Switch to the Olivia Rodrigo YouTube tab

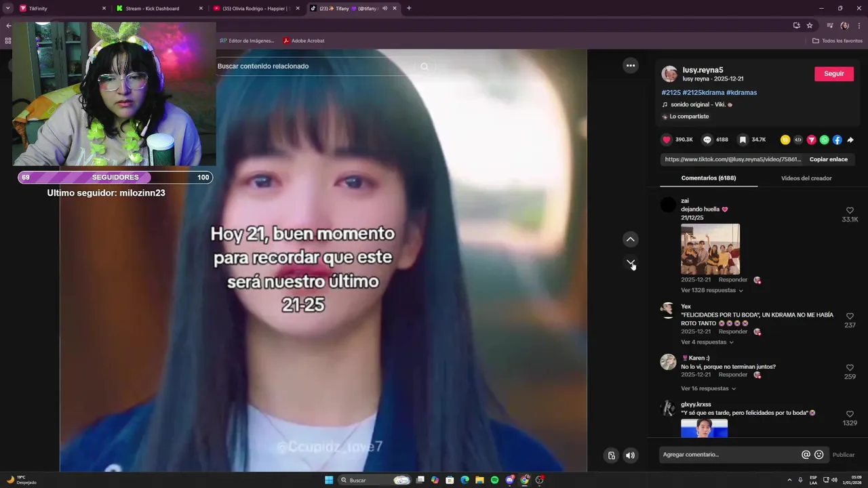256,8
